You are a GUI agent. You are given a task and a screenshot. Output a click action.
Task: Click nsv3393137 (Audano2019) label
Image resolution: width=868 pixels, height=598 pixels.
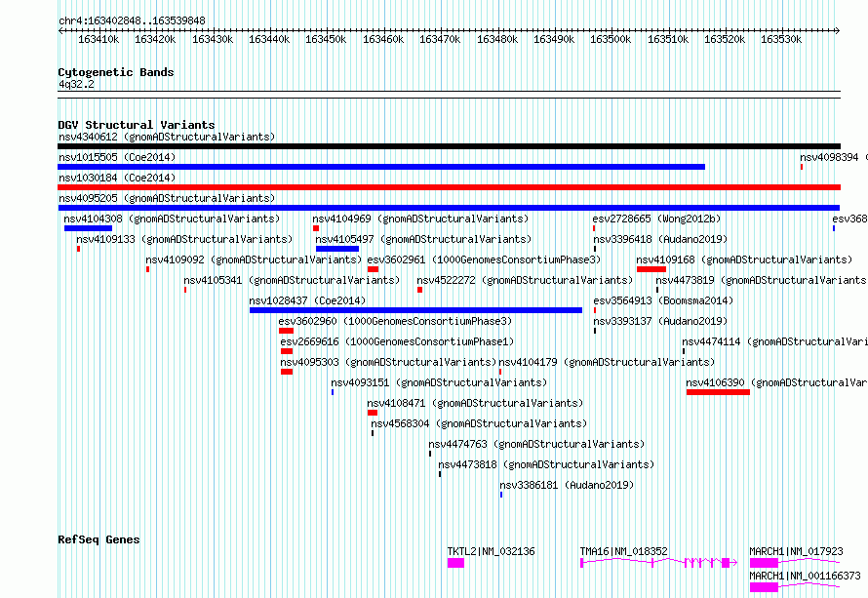pos(660,321)
